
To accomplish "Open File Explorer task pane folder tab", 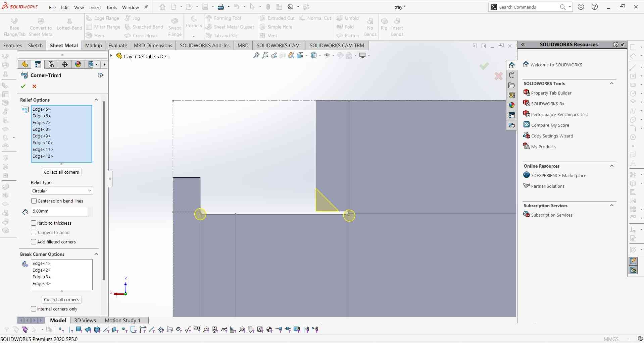I will [512, 85].
